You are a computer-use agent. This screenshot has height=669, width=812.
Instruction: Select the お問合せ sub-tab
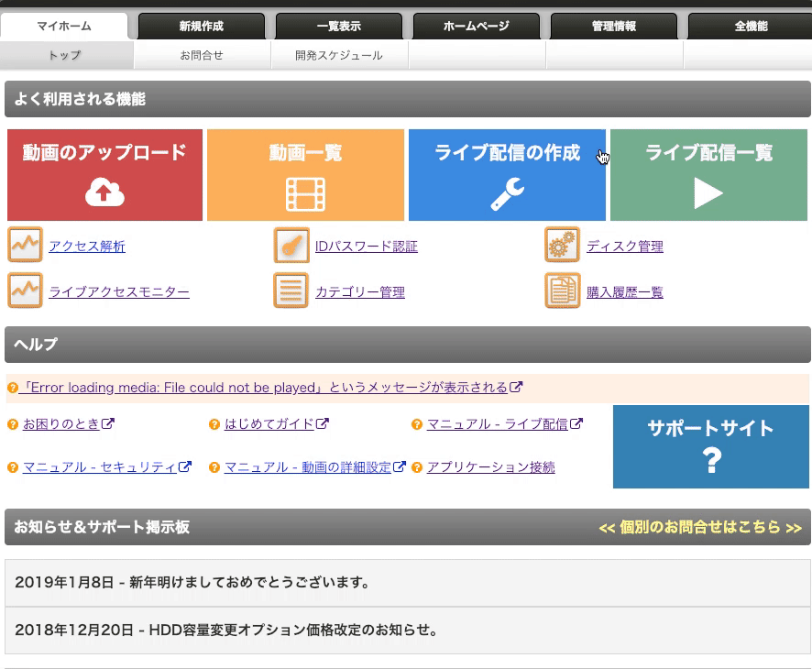pos(202,55)
